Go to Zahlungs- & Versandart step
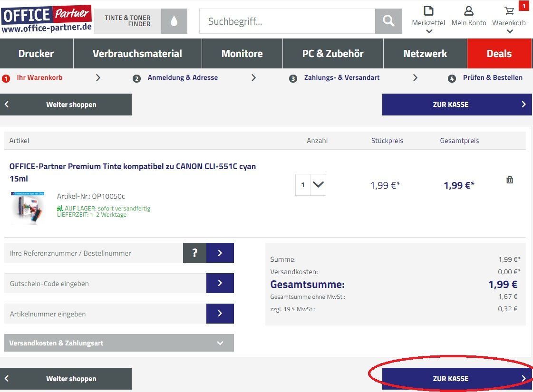Image resolution: width=533 pixels, height=392 pixels. [341, 77]
